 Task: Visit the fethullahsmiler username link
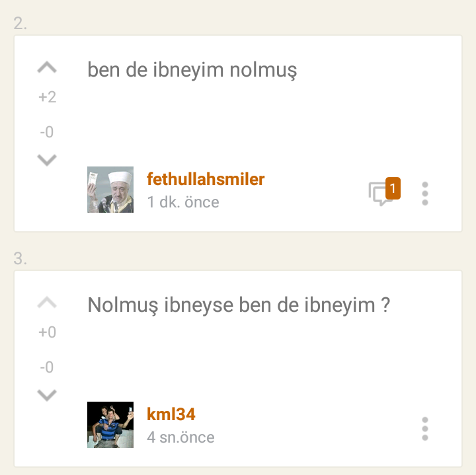click(x=206, y=179)
